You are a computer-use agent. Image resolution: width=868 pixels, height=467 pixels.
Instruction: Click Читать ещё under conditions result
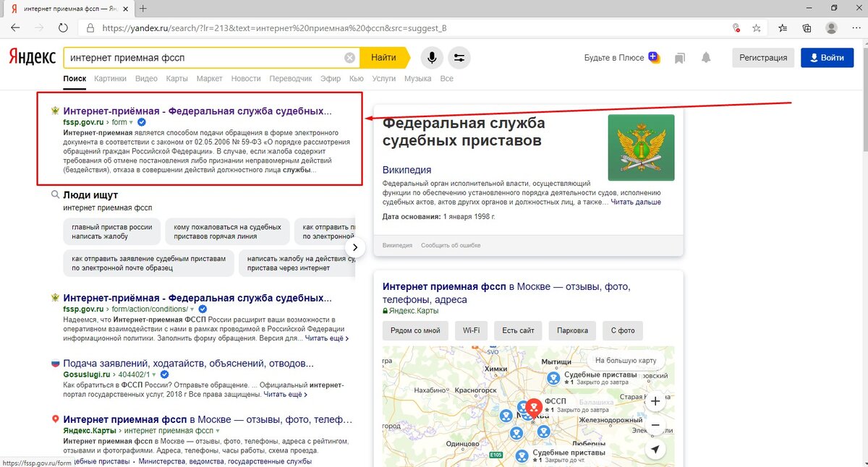coord(327,338)
